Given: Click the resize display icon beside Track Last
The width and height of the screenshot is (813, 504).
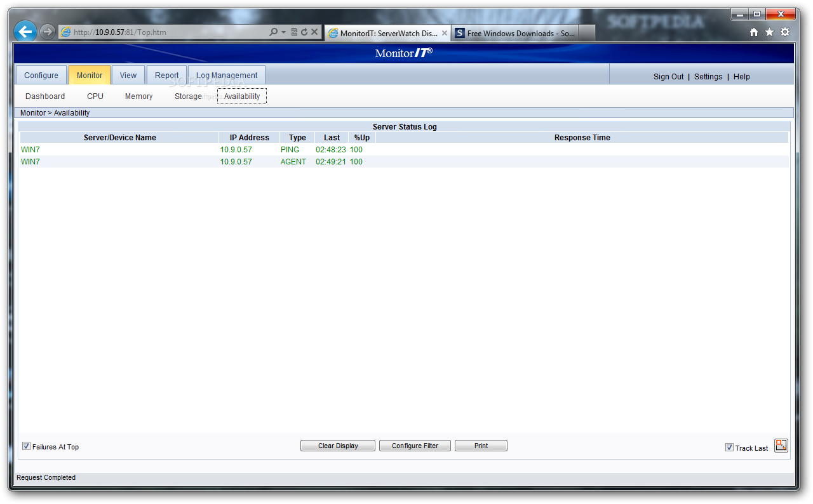Looking at the screenshot, I should 781,445.
